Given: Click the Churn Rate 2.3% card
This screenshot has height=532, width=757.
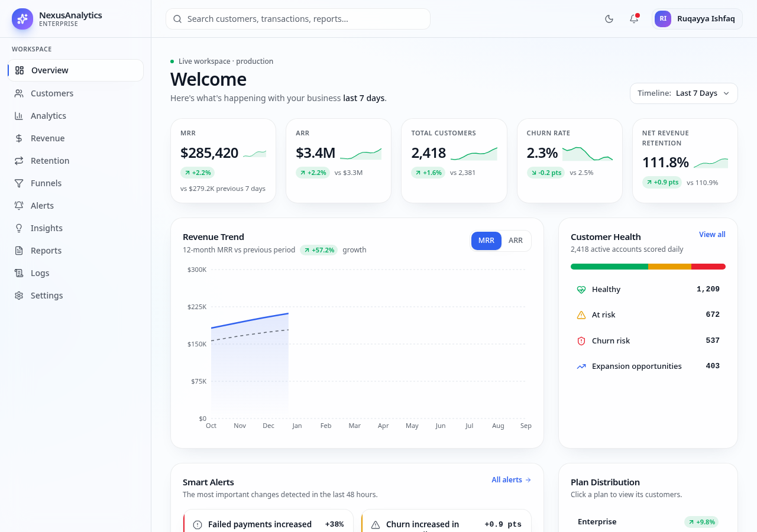Looking at the screenshot, I should [x=570, y=161].
